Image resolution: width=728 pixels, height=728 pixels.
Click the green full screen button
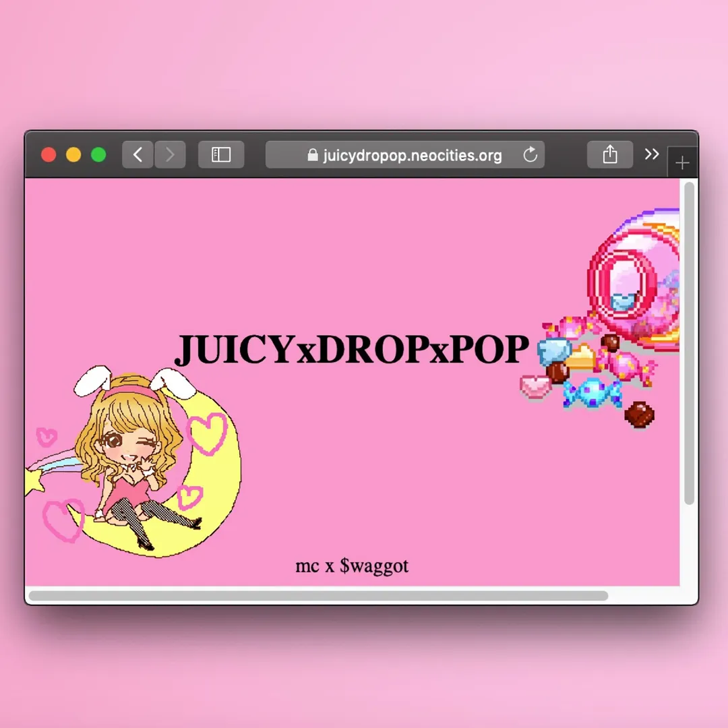pyautogui.click(x=98, y=155)
